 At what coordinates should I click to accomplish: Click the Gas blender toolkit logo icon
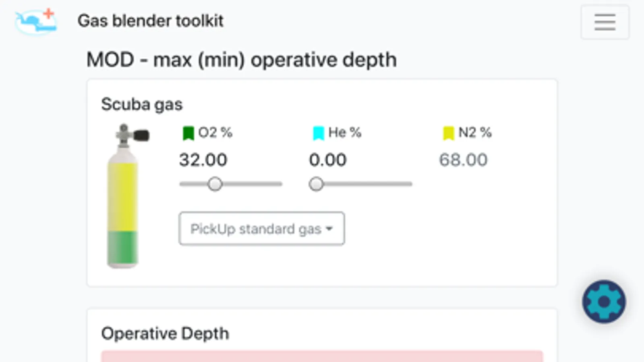[x=36, y=21]
